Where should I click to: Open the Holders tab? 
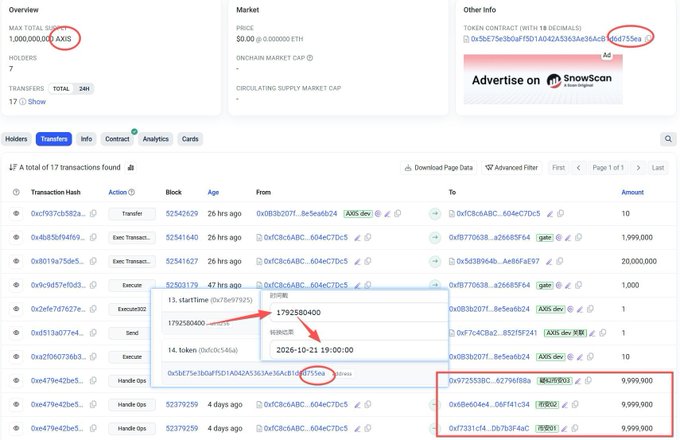click(16, 139)
